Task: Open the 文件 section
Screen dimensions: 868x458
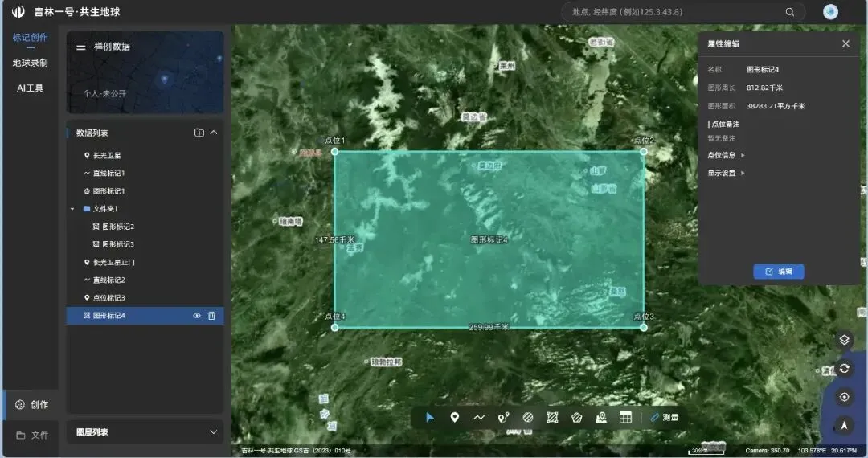Action: tap(32, 436)
